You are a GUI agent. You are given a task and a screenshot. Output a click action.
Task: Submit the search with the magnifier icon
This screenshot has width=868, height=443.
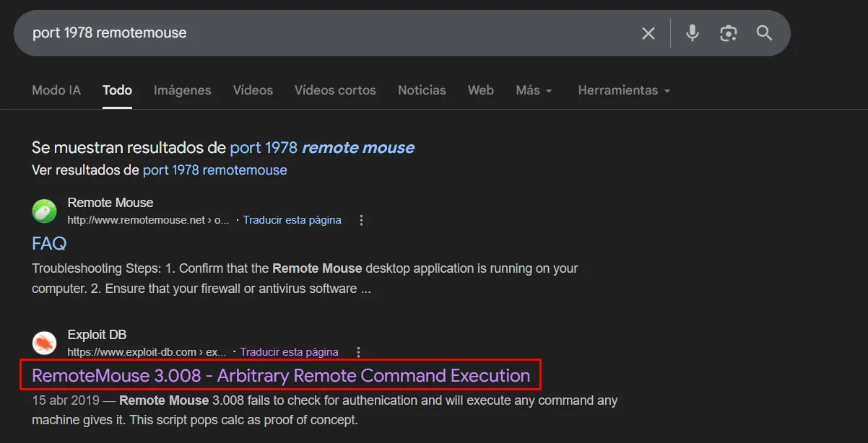click(764, 33)
